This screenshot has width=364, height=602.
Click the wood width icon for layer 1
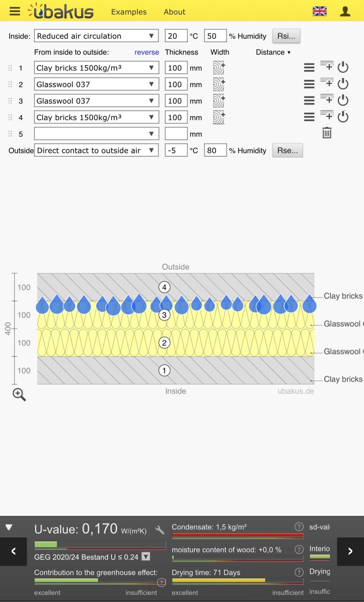219,68
